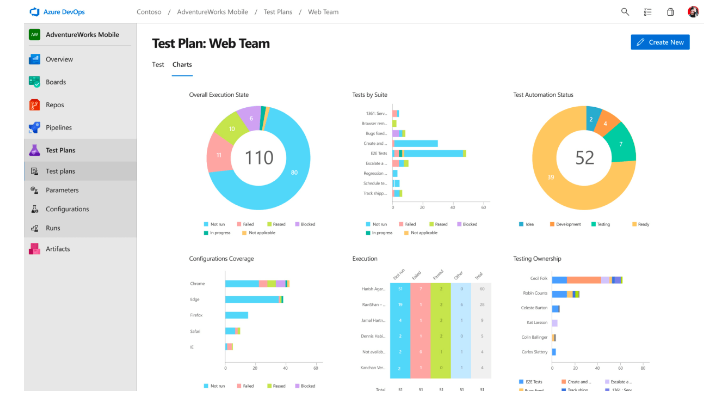The image size is (721, 411).
Task: Open the search magnifier icon in header
Action: click(625, 12)
